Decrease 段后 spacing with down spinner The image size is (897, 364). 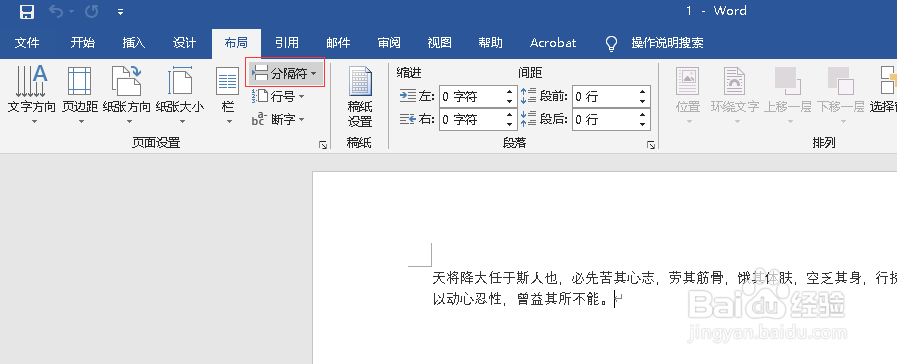pos(643,124)
